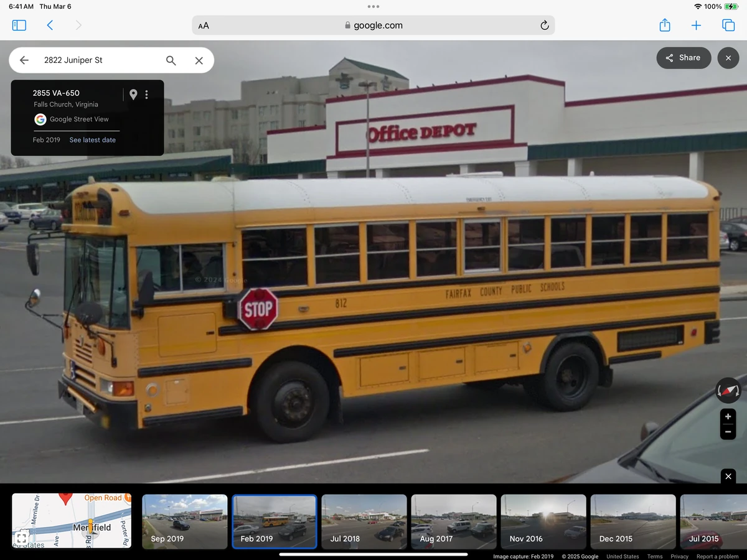Click the back arrow in the search bar

[x=24, y=60]
